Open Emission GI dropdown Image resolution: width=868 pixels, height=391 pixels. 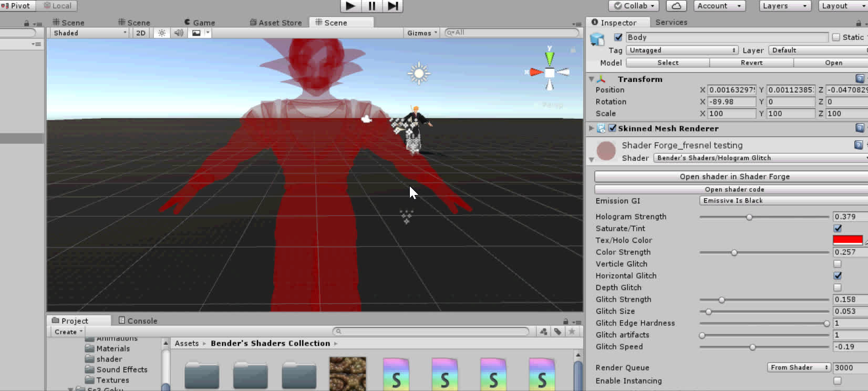pyautogui.click(x=783, y=201)
